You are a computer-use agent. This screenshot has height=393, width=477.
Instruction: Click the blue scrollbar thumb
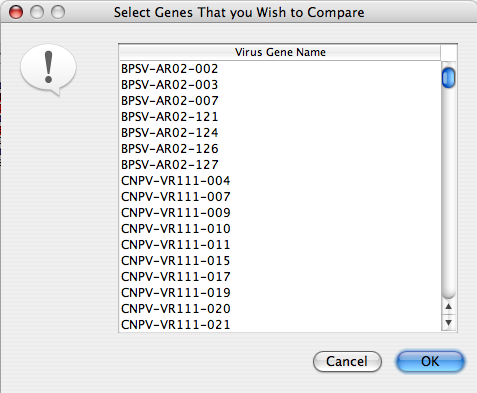[448, 78]
